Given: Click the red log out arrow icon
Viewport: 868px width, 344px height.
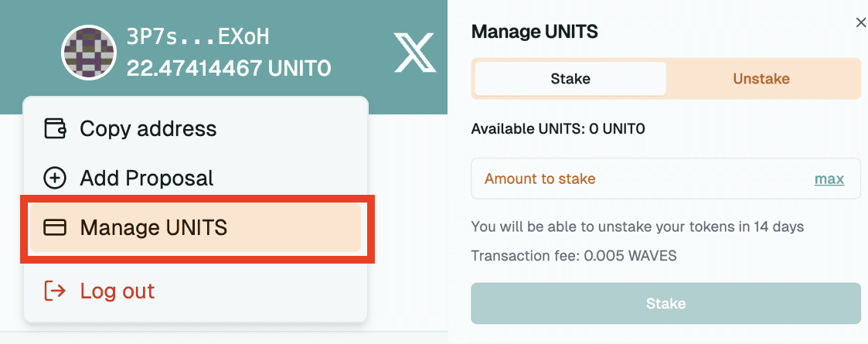Looking at the screenshot, I should (x=55, y=291).
